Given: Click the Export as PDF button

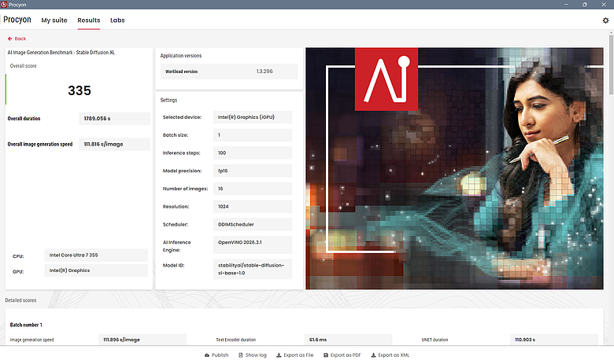Looking at the screenshot, I should (342, 355).
